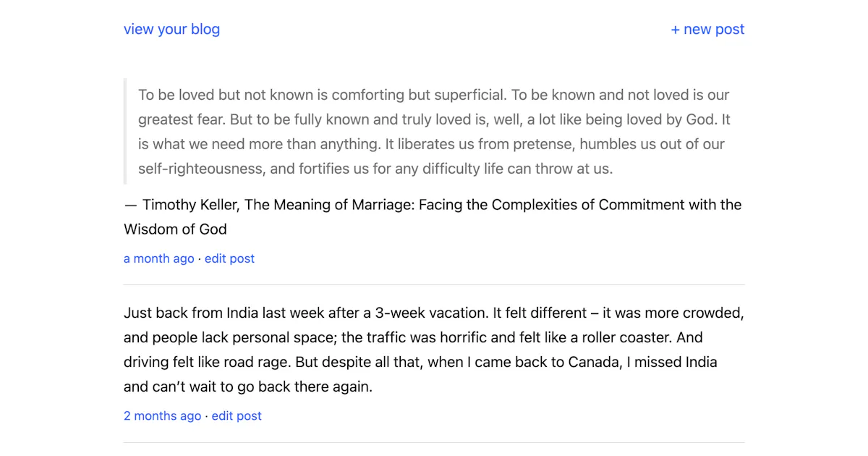This screenshot has width=868, height=456.
Task: Click the horizontal divider below the Keller post
Action: 434,284
